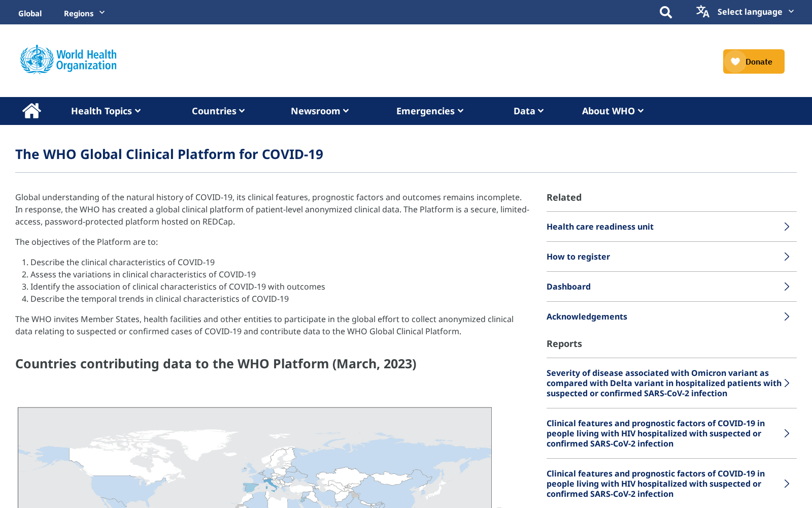
Task: Open the Omicron variant severity report link
Action: [664, 383]
